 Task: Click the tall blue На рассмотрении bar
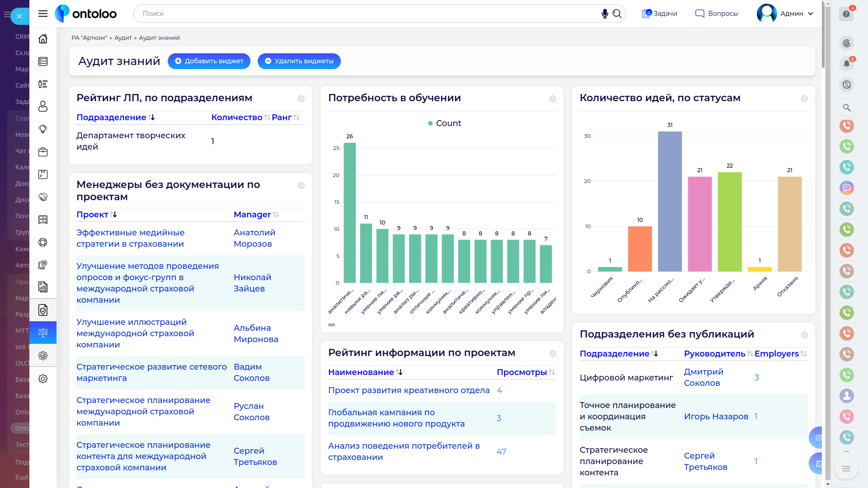[670, 201]
